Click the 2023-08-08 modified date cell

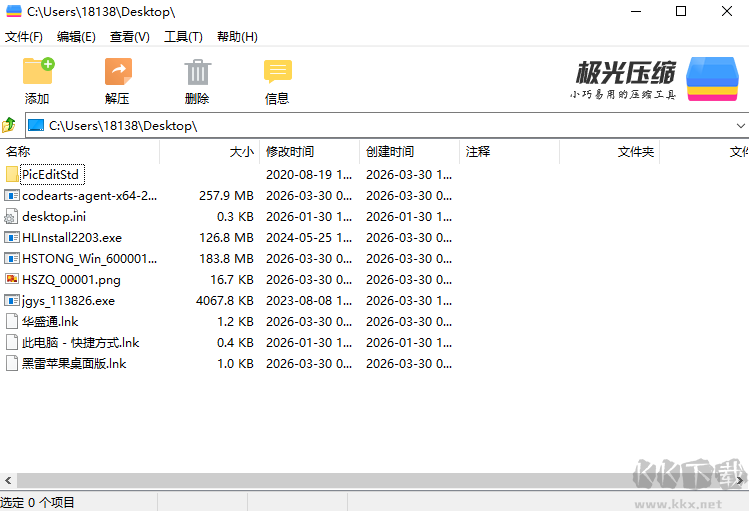[x=309, y=300]
